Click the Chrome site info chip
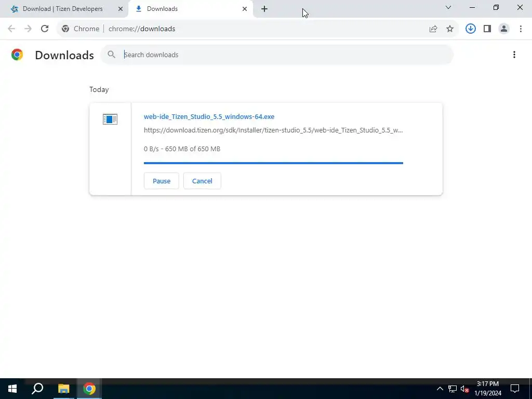The image size is (532, 399). pyautogui.click(x=81, y=29)
